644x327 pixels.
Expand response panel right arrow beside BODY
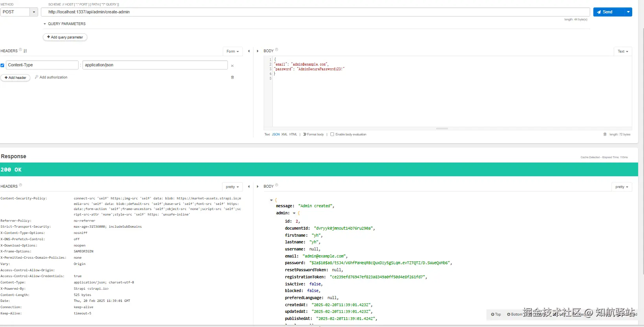click(x=258, y=186)
